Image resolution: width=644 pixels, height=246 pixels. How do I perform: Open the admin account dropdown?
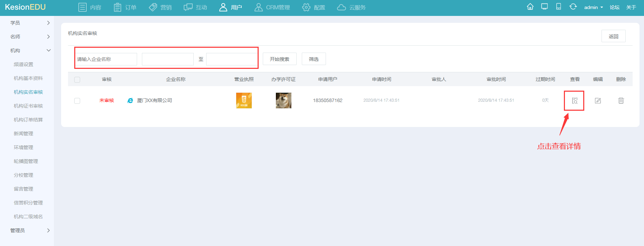593,7
